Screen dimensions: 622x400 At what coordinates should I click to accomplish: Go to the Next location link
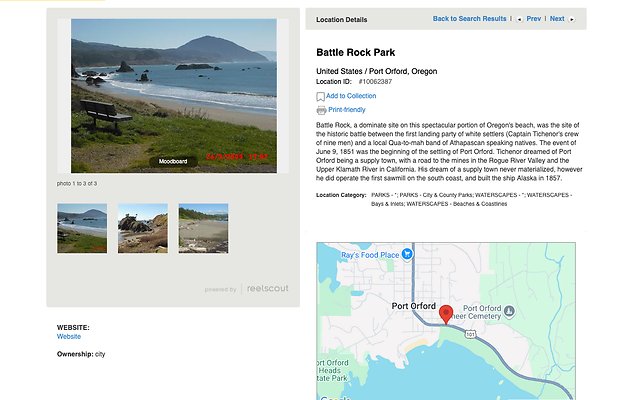556,19
